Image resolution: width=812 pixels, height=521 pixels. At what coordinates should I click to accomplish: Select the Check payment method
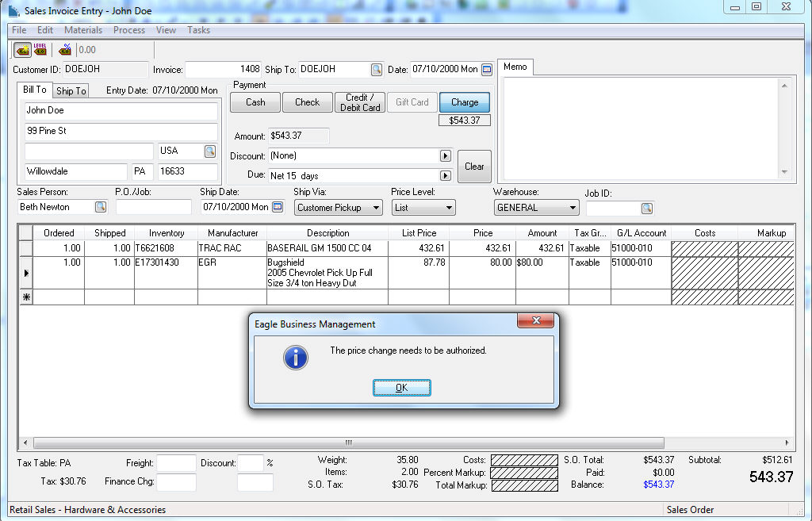pyautogui.click(x=307, y=102)
